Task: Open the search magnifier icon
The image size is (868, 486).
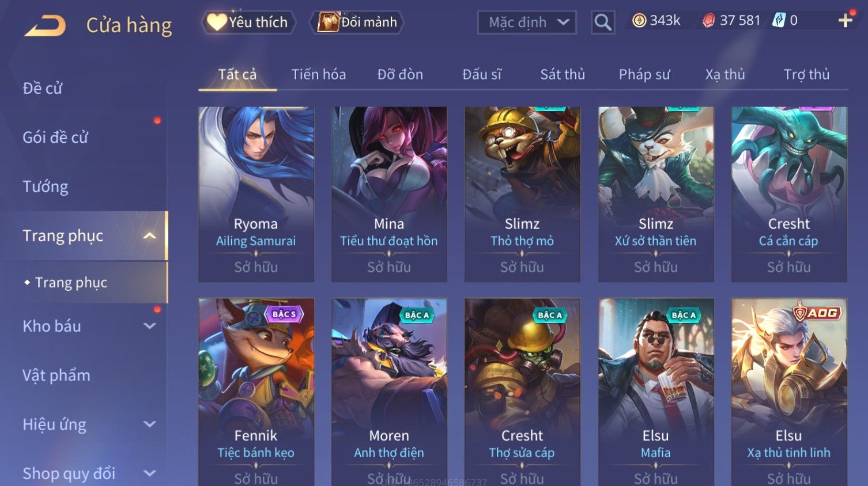Action: pyautogui.click(x=603, y=22)
